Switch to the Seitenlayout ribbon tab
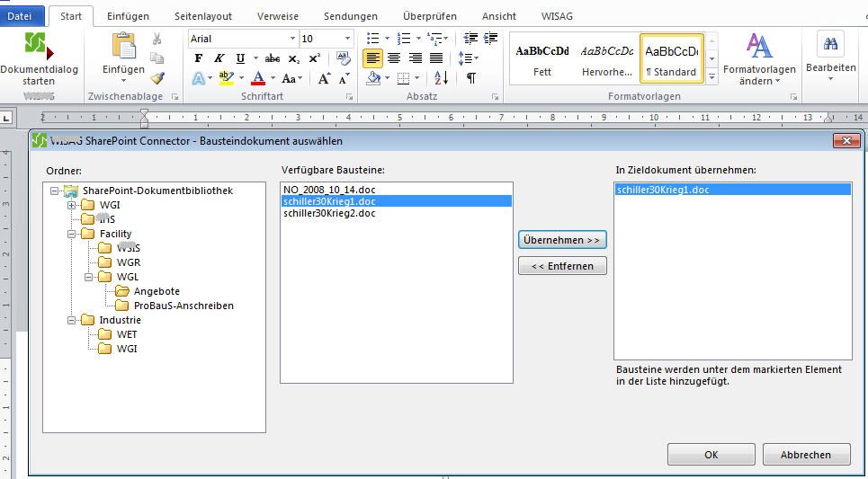 tap(202, 16)
